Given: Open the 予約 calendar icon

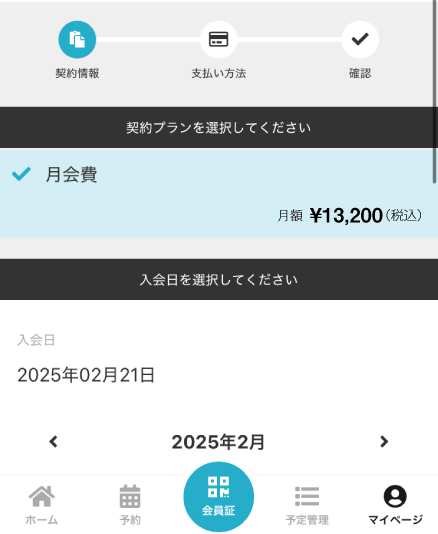Looking at the screenshot, I should tap(130, 496).
